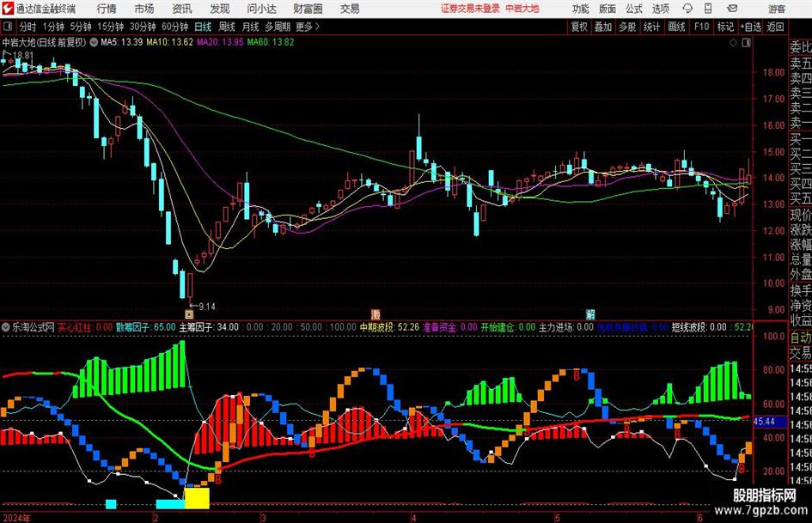
Task: Open the F10 company info button
Action: [701, 27]
